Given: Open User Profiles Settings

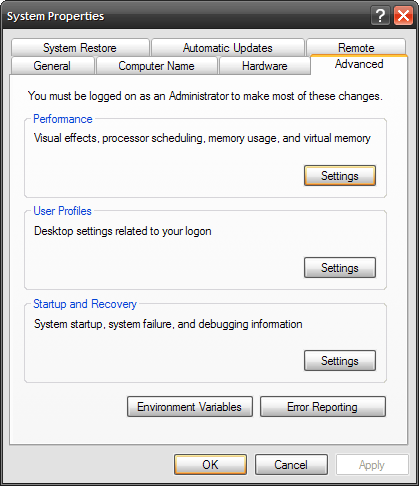Looking at the screenshot, I should pos(340,268).
